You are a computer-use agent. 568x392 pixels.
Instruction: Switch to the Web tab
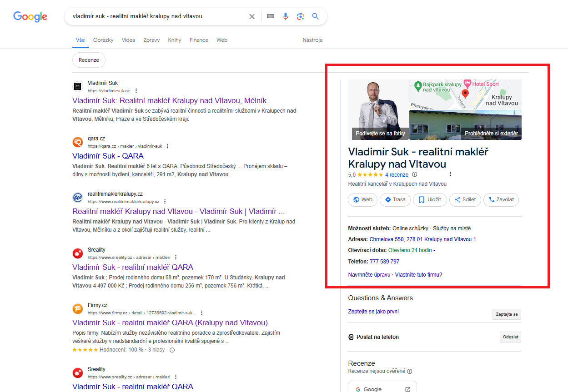[222, 40]
